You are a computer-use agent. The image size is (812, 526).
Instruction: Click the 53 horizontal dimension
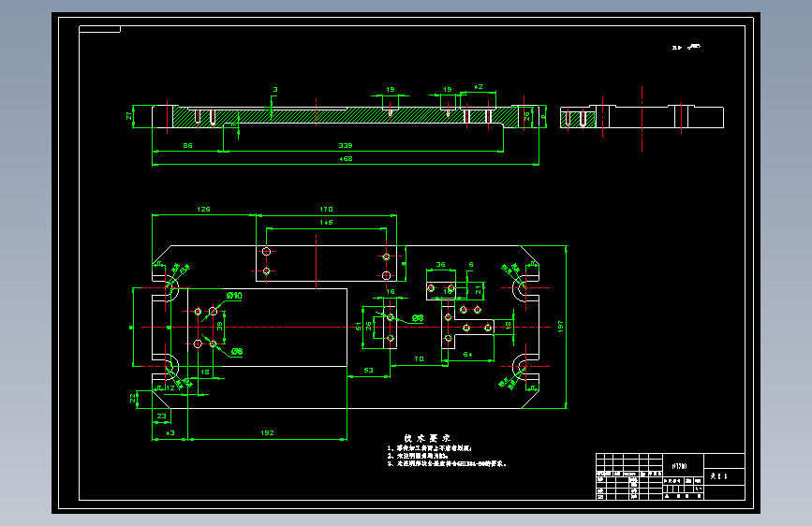point(368,371)
